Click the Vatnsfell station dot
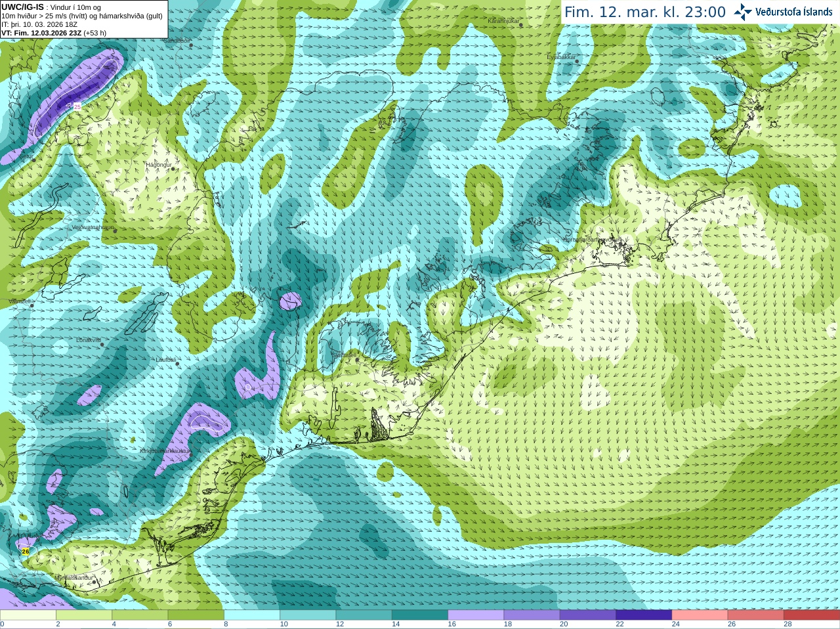Image resolution: width=840 pixels, height=629 pixels. pos(31,305)
